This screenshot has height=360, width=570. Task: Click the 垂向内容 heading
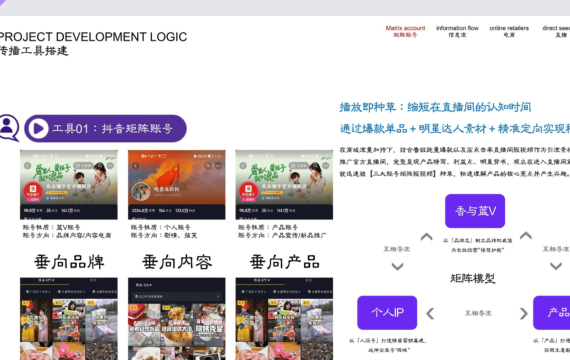[x=177, y=262]
